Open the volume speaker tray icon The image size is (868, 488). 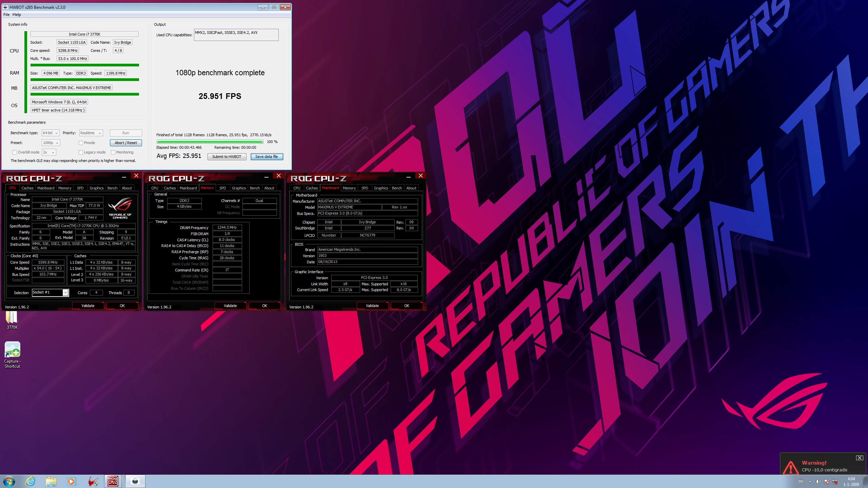tap(818, 482)
